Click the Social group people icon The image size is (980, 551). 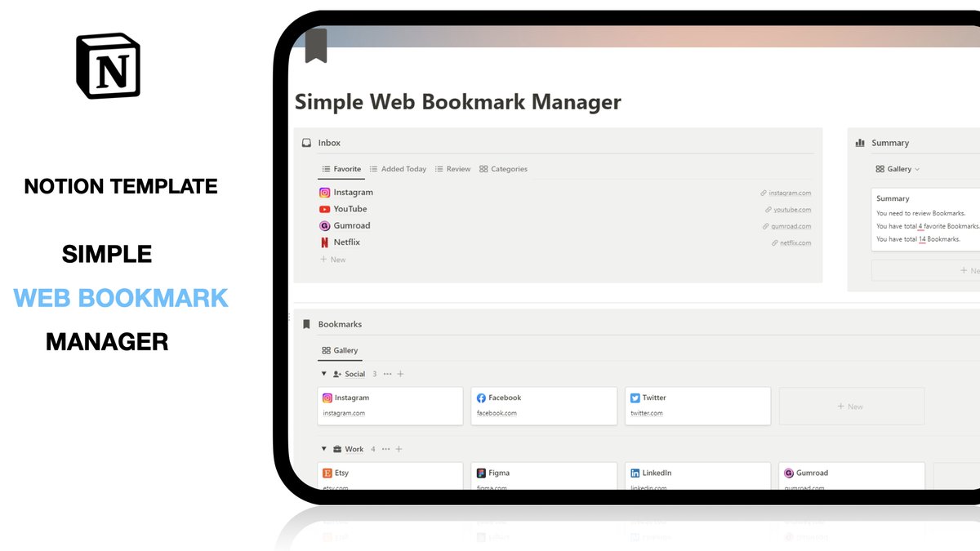click(337, 374)
